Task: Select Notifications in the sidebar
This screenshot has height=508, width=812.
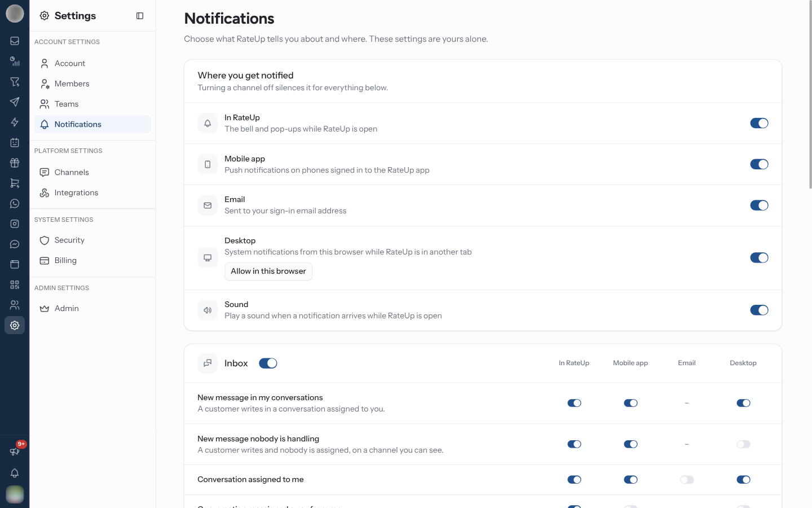Action: [x=92, y=124]
